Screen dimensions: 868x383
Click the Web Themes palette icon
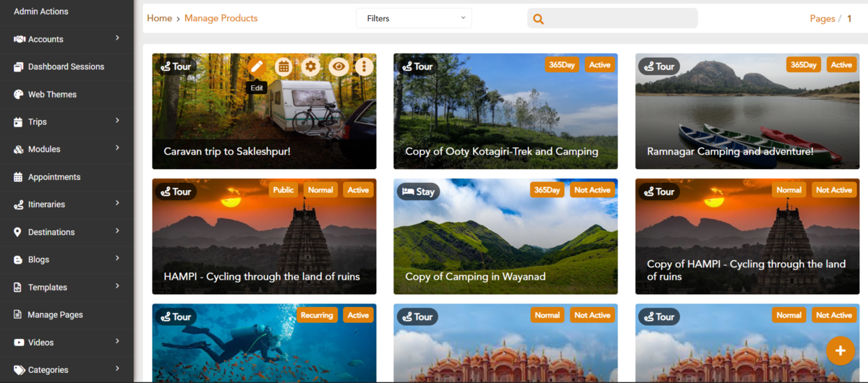[x=19, y=94]
